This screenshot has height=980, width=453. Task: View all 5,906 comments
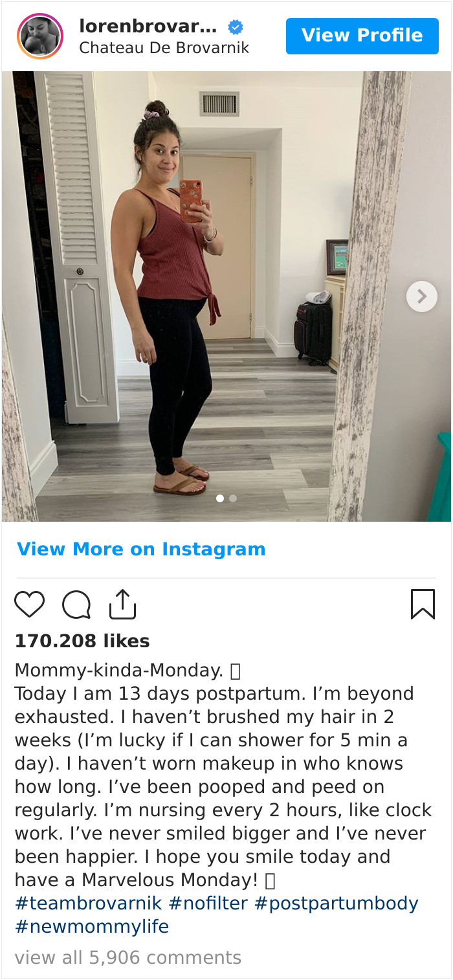pyautogui.click(x=128, y=957)
